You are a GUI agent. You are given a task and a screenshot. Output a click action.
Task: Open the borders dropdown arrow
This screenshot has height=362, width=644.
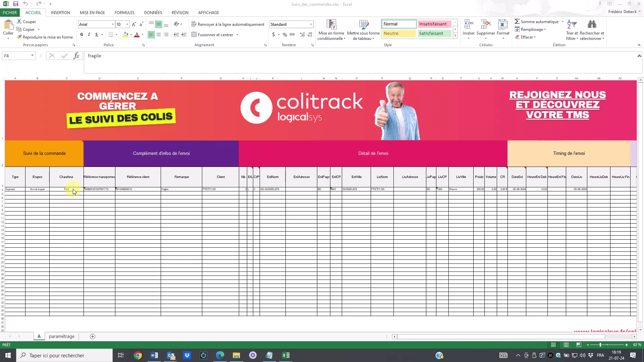[x=116, y=35]
